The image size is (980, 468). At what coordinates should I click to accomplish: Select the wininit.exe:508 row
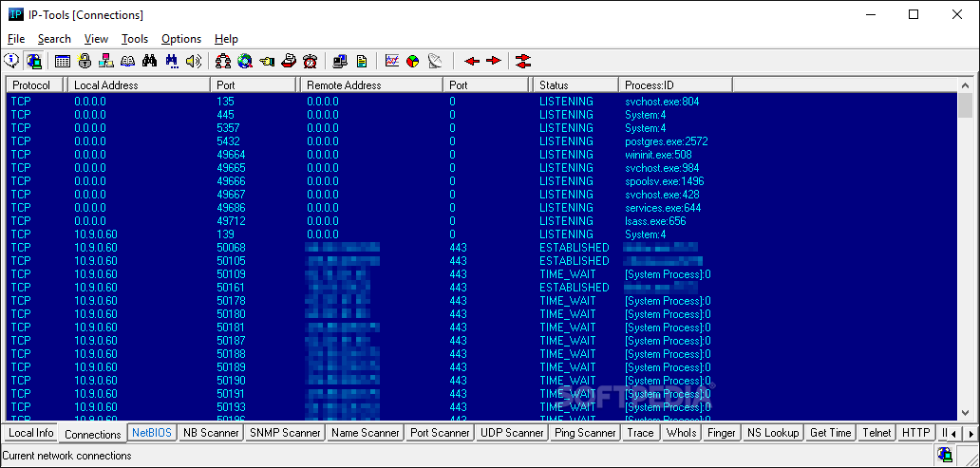pos(481,155)
